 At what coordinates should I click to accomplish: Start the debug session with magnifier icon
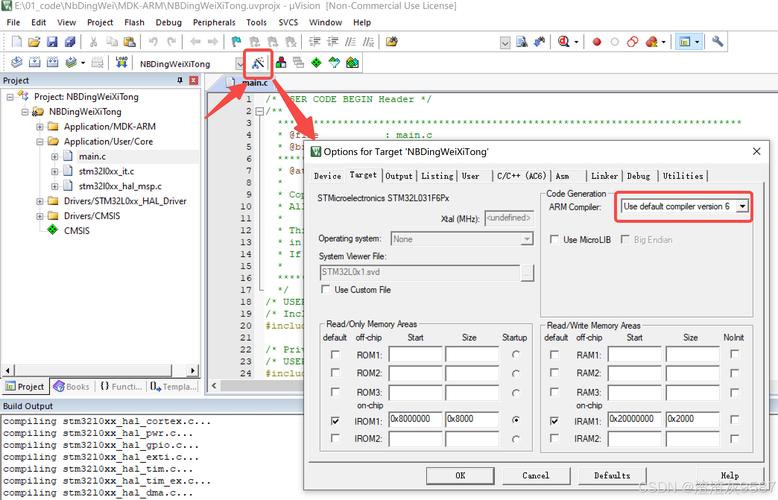pos(563,42)
